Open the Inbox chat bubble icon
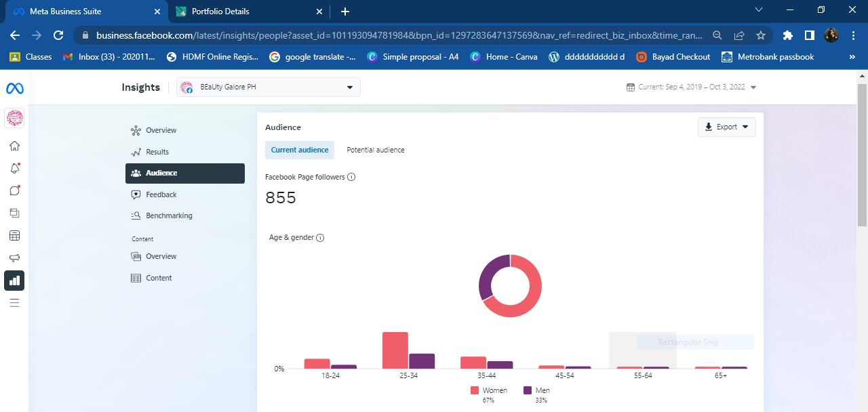 [14, 190]
